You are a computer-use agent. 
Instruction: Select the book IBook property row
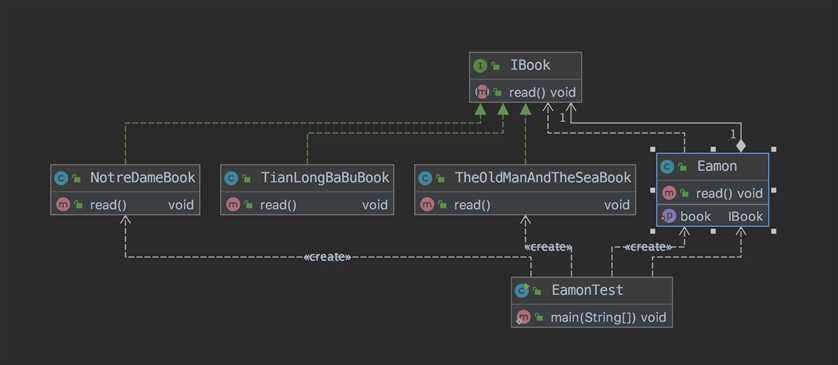click(x=712, y=216)
